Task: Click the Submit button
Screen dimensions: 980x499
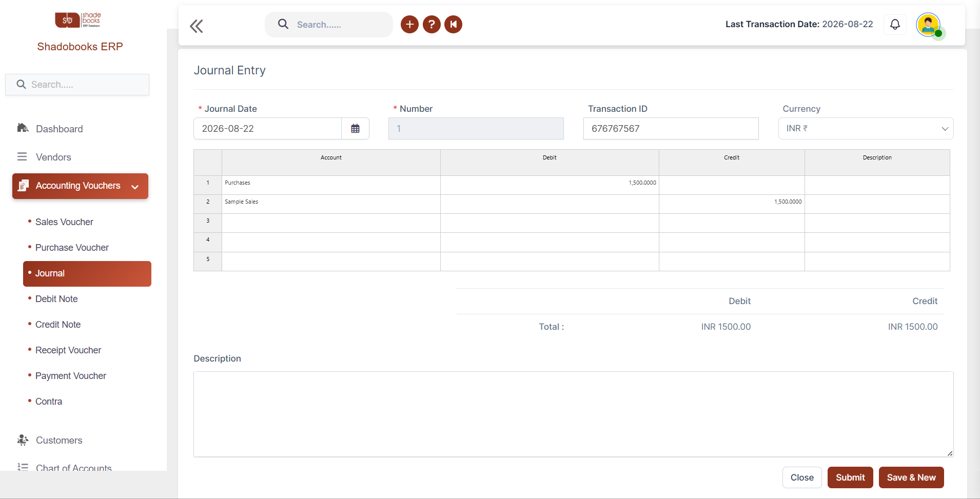Action: [x=850, y=477]
